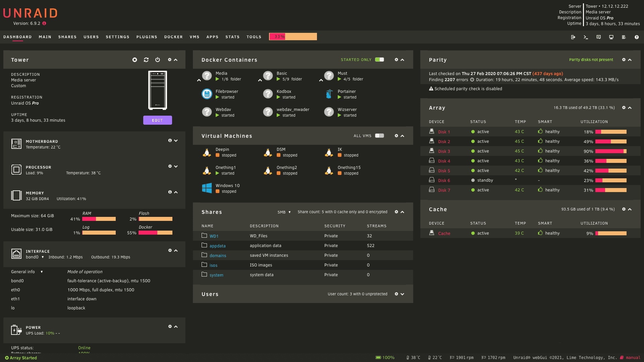The image size is (644, 362).
Task: Click the Tower stop array icon
Action: click(x=135, y=60)
